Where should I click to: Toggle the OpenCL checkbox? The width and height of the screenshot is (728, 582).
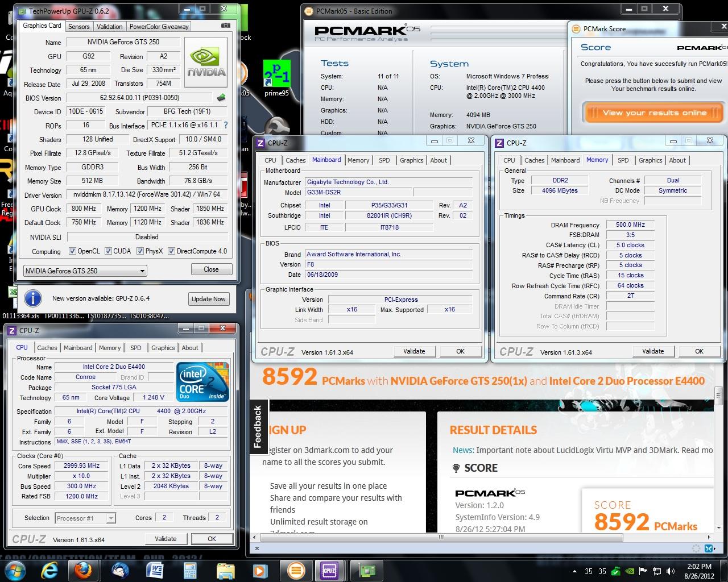(x=72, y=251)
